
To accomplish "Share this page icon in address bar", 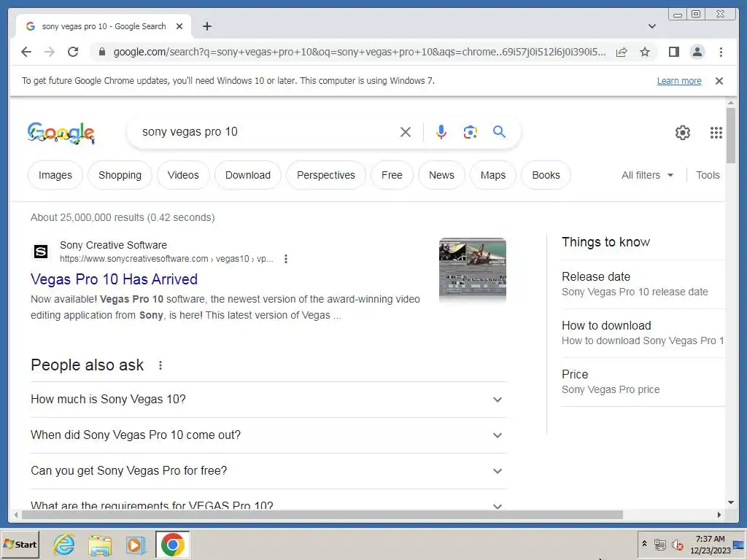I will coord(622,52).
